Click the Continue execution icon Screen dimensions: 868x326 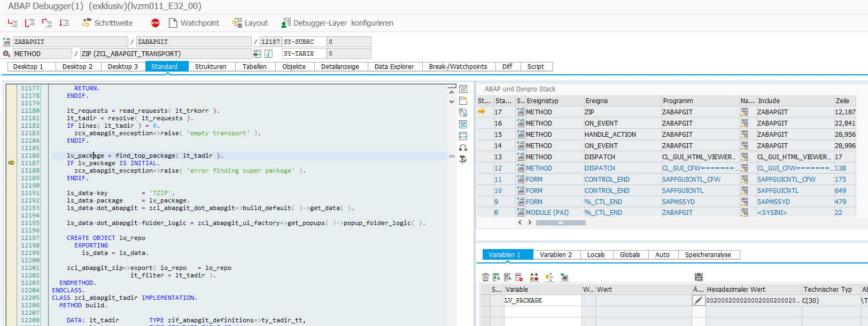click(x=64, y=23)
